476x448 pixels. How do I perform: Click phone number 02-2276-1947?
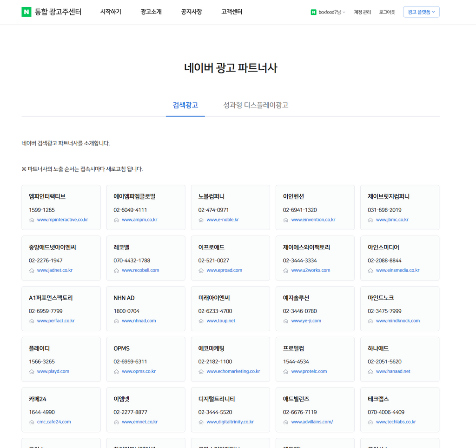coord(46,261)
